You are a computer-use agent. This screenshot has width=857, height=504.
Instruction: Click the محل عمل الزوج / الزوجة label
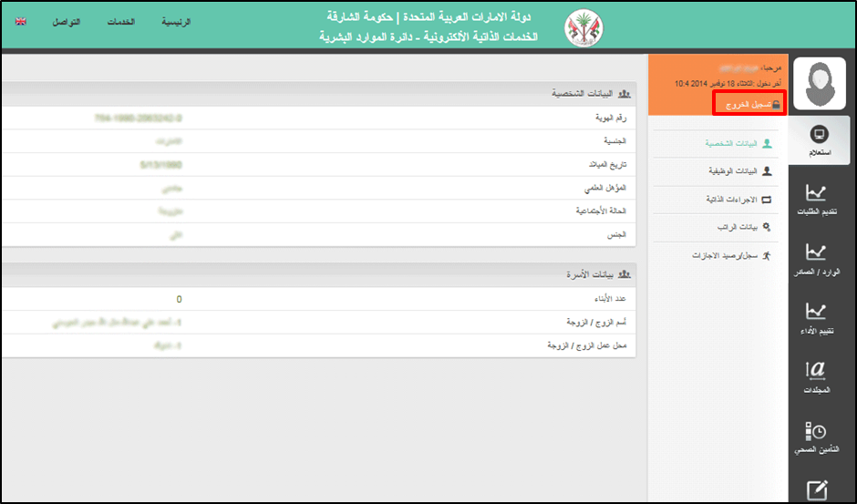point(587,345)
